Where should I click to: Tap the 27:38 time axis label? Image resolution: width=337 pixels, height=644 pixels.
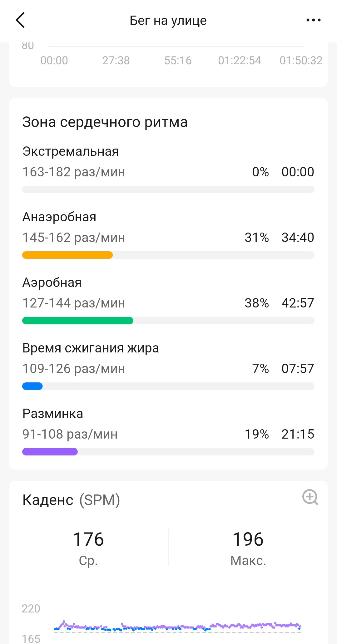click(116, 60)
